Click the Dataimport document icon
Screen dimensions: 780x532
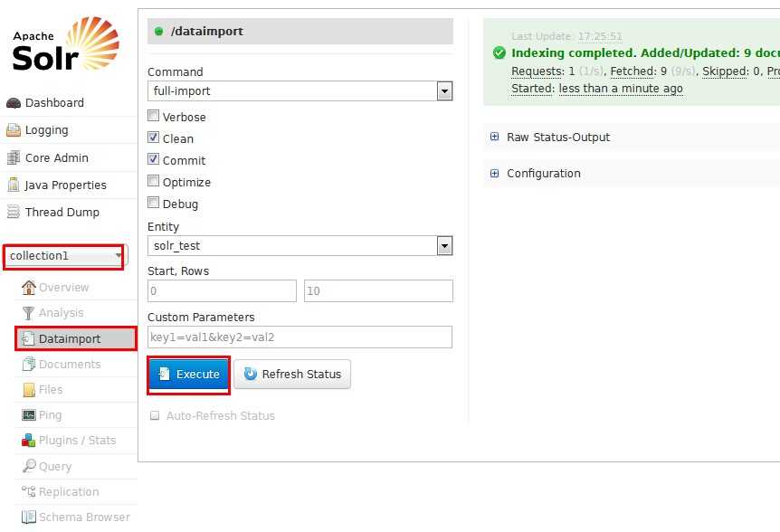click(x=28, y=338)
